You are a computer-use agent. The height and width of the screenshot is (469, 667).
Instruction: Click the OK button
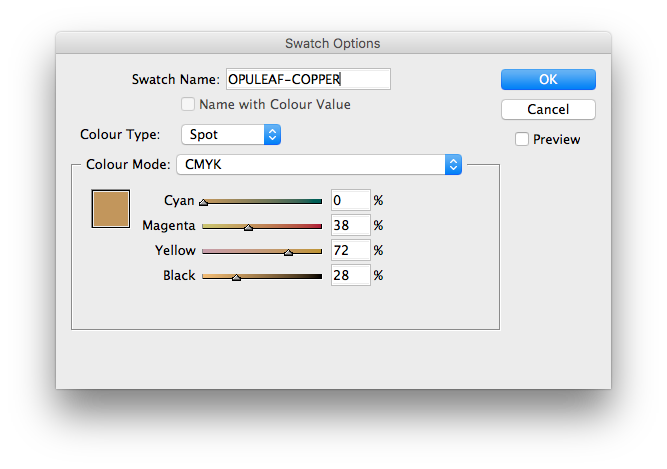pyautogui.click(x=548, y=79)
